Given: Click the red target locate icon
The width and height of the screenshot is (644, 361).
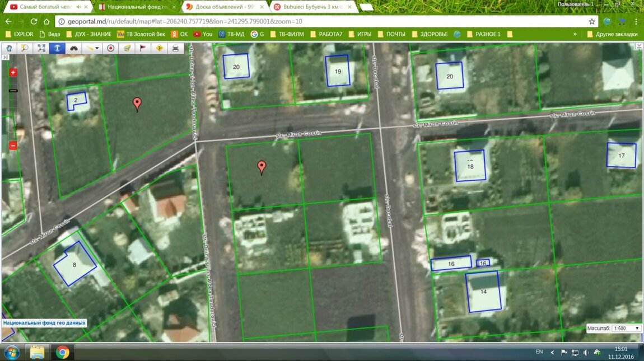Looking at the screenshot, I should [x=111, y=48].
